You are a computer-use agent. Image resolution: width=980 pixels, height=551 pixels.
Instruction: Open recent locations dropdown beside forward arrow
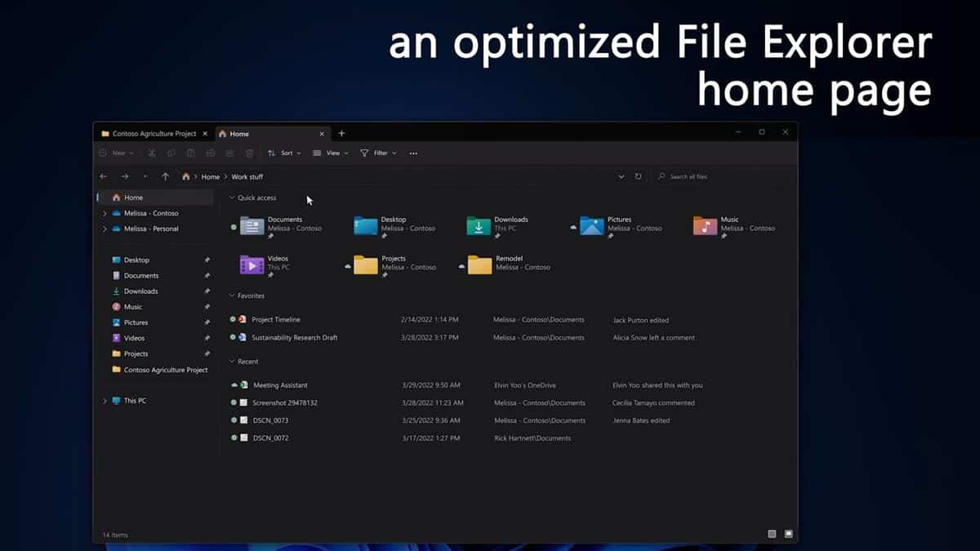[x=145, y=176]
